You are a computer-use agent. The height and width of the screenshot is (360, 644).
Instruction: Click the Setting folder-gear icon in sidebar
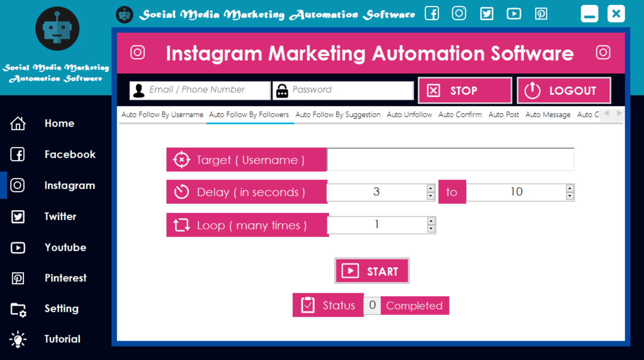point(18,310)
